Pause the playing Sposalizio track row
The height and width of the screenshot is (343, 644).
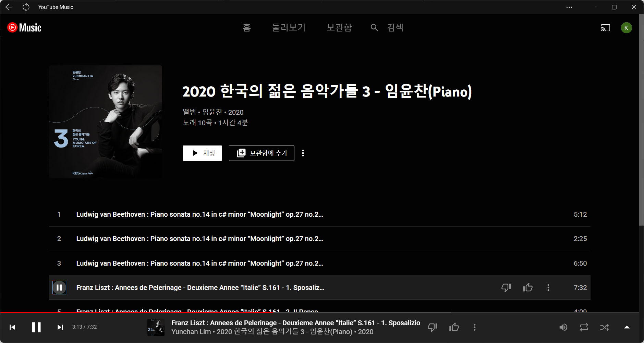click(59, 288)
